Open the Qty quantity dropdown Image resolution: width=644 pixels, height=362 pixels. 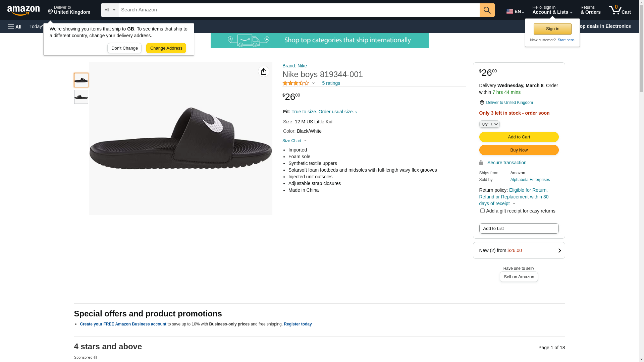pyautogui.click(x=489, y=124)
